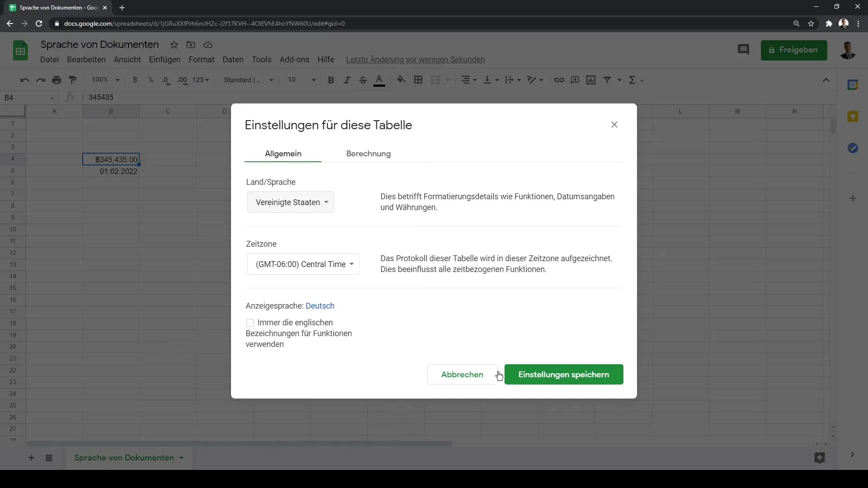
Task: Open Google Tasks side panel icon
Action: click(853, 148)
